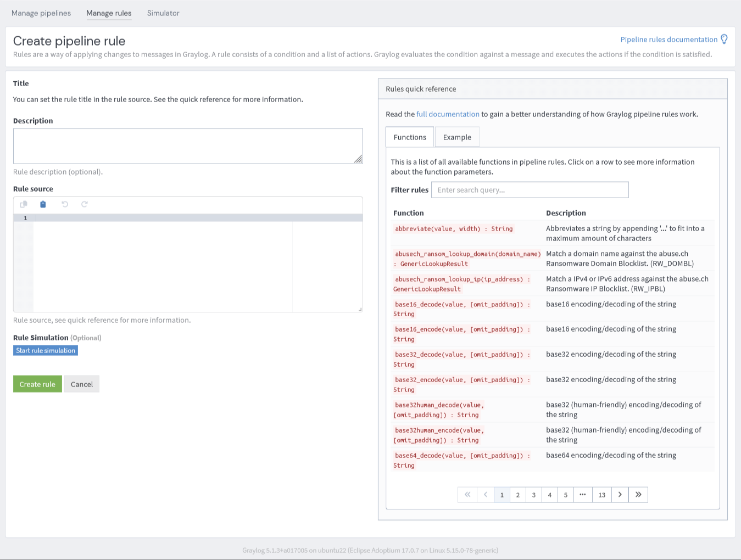Screen dimensions: 741x560
Task: Expand the abbreviate(value, width) function row
Action: point(553,233)
